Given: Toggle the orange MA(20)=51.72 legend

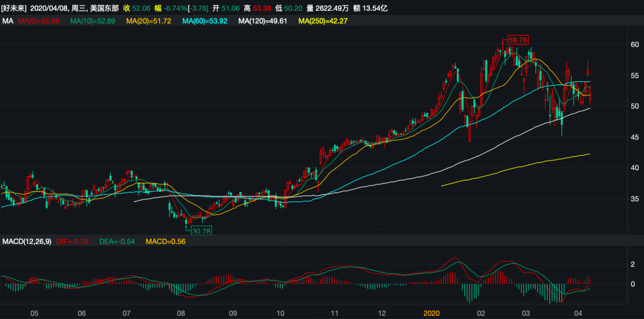Looking at the screenshot, I should point(149,22).
